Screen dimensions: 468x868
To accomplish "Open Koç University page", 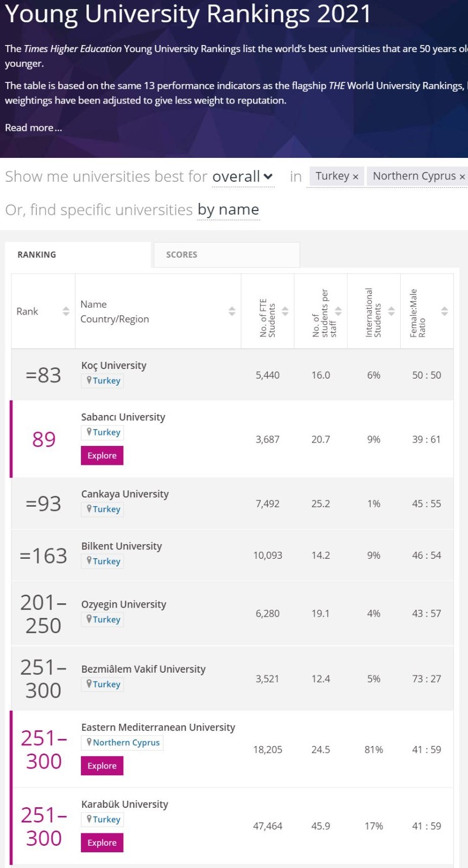I will point(113,365).
